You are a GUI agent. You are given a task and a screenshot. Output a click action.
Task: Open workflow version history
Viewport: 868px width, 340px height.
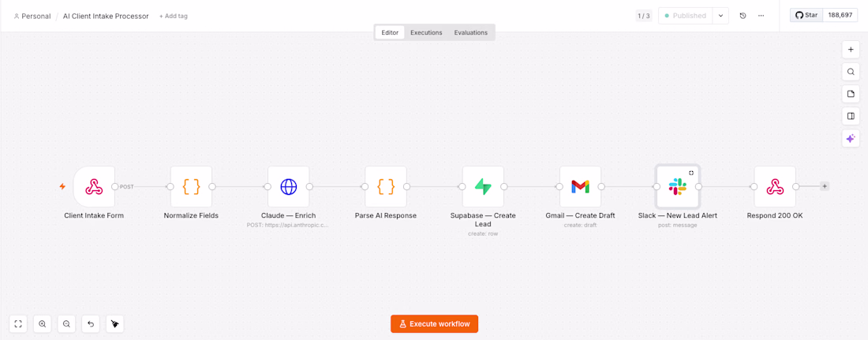click(x=743, y=16)
